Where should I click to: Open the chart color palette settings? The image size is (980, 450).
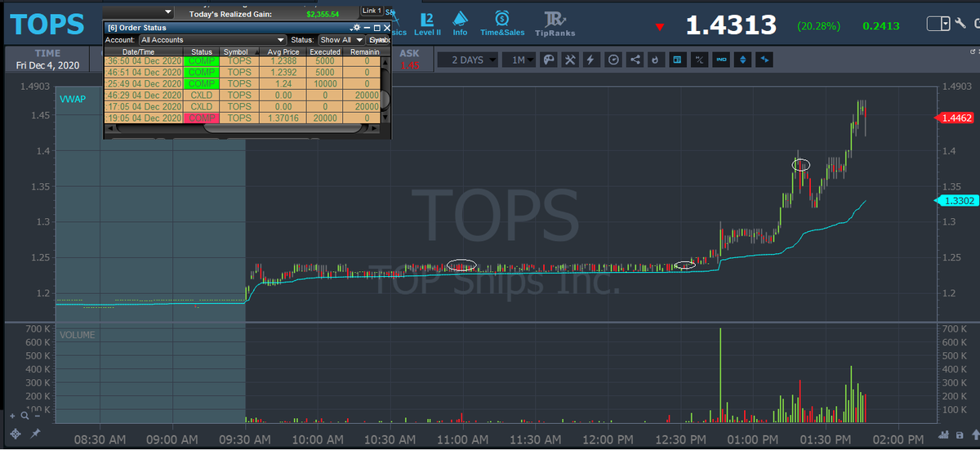(x=549, y=60)
